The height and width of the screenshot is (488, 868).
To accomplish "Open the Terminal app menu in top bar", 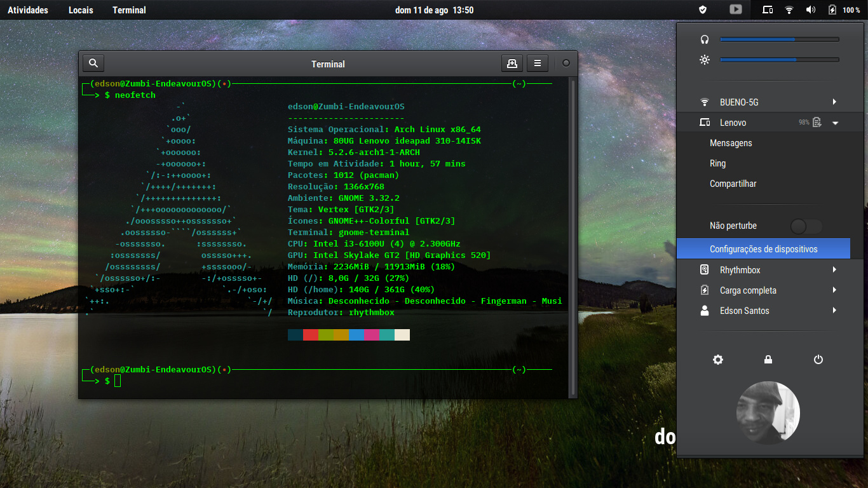I will 129,10.
